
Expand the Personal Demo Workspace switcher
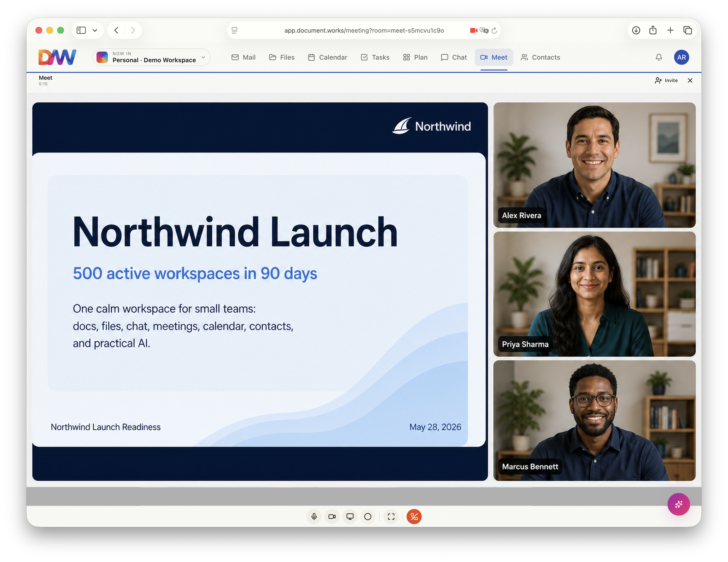coord(151,57)
